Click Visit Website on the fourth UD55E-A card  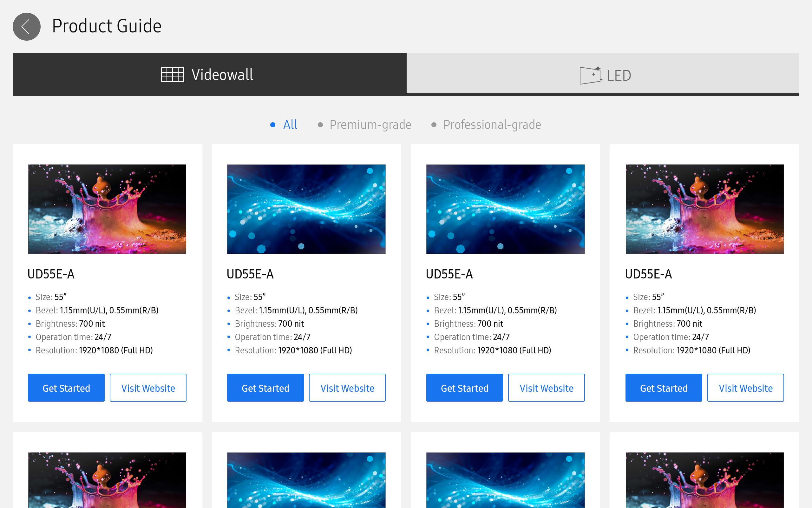click(x=746, y=388)
